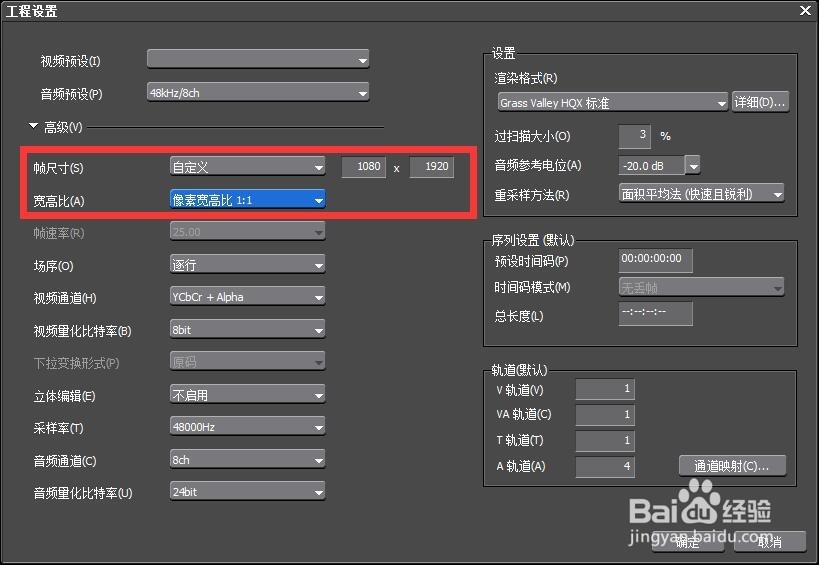Click the 取消 button

click(770, 542)
